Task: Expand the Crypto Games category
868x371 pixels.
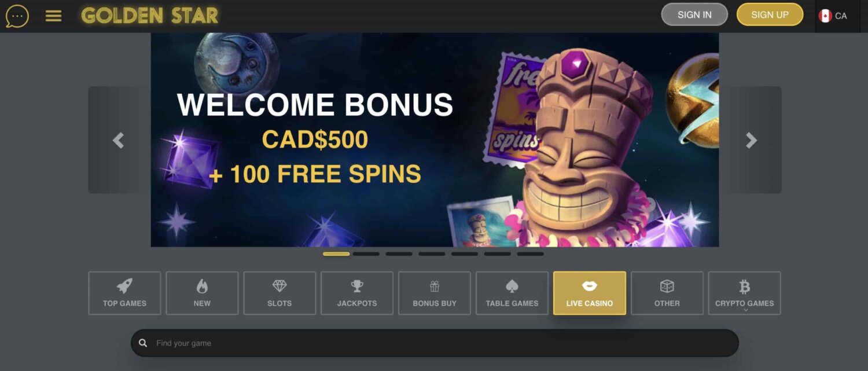Action: (x=745, y=293)
